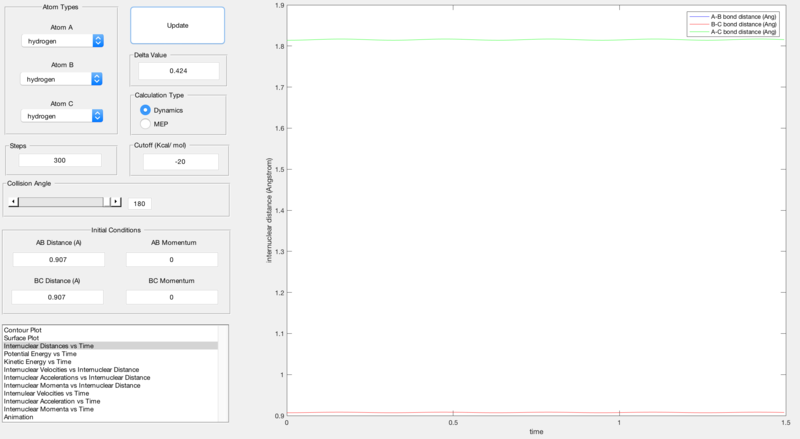Select Internuclear Distances vs Time

tap(111, 346)
